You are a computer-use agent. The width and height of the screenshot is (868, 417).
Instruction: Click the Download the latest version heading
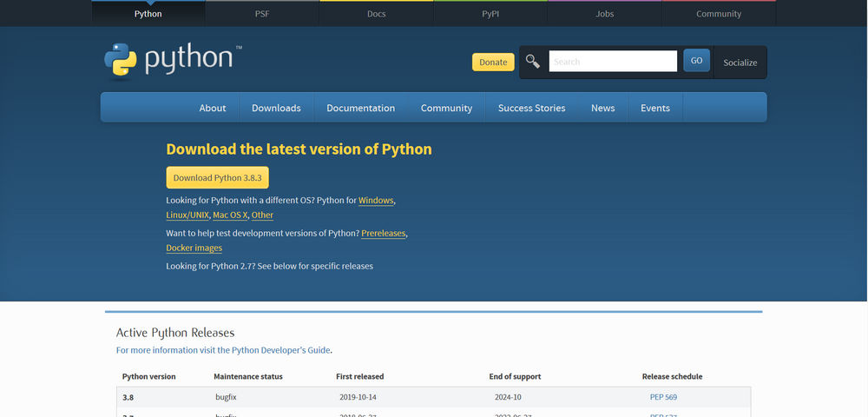pos(299,149)
